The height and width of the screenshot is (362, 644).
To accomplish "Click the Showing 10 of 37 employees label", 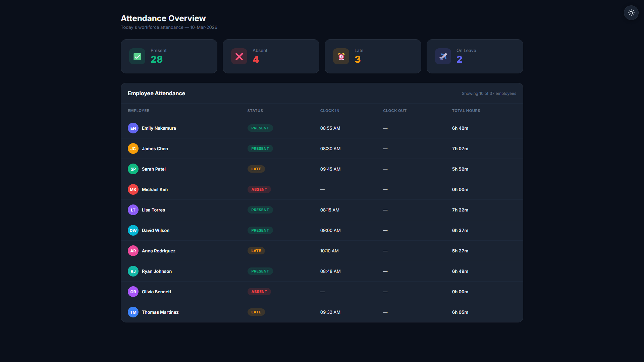I will pos(489,94).
